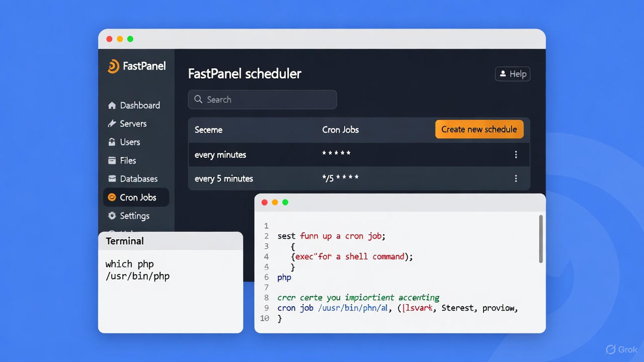Maximize the code editor window (green dot)
Viewport: 644px width, 362px height.
(285, 202)
